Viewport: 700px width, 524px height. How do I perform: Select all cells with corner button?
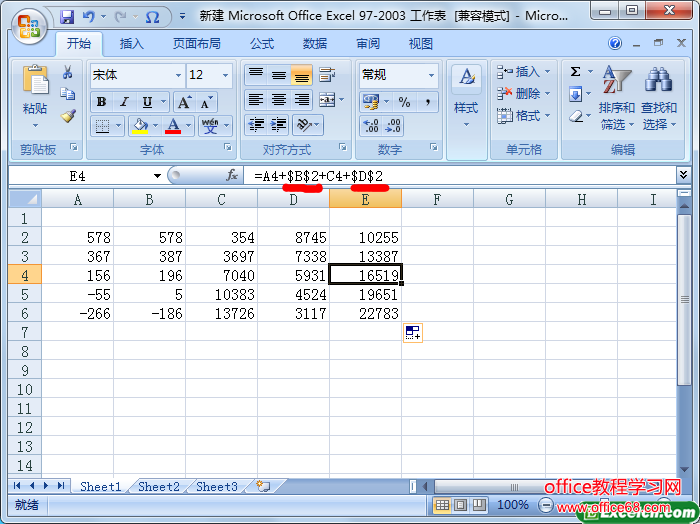coord(25,199)
